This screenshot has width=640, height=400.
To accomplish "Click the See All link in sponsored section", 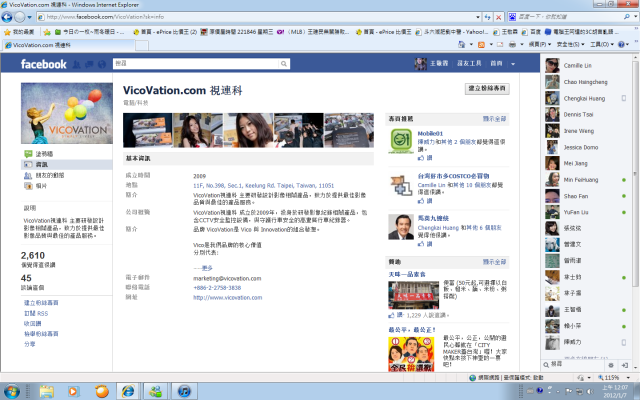I will [494, 262].
